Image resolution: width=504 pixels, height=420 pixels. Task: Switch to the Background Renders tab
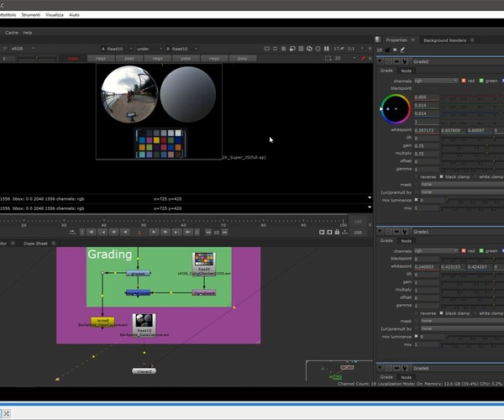click(445, 40)
